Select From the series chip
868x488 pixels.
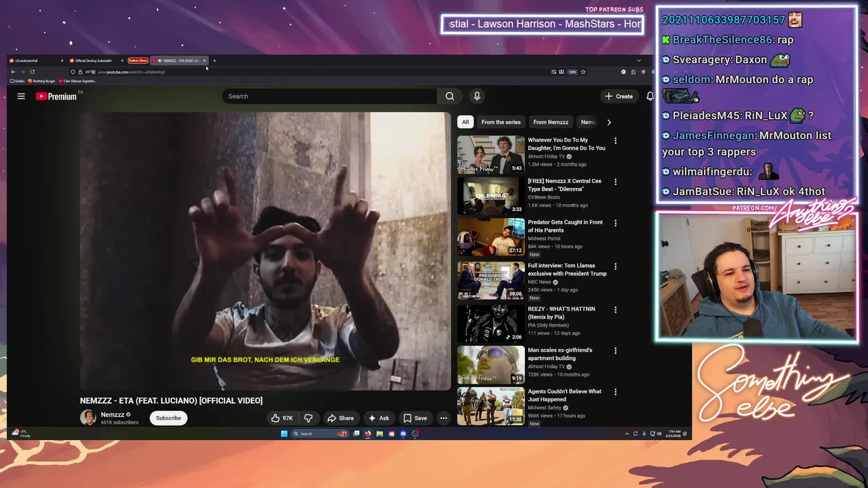click(501, 122)
